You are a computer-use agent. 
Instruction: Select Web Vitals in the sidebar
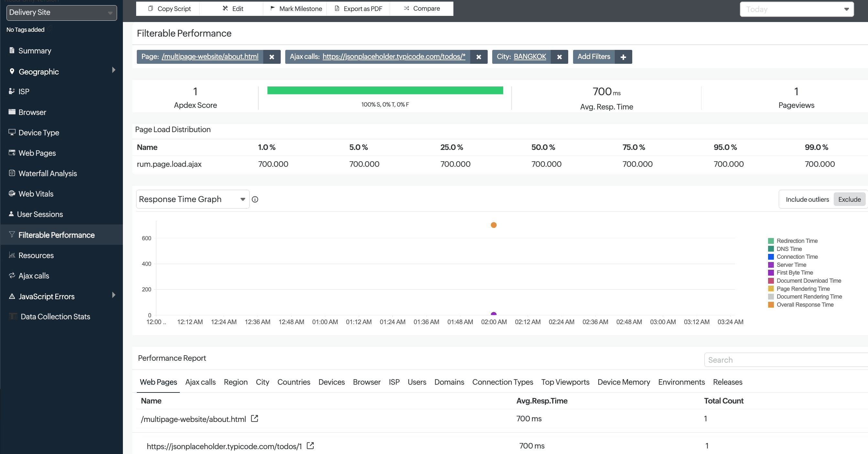(x=36, y=194)
